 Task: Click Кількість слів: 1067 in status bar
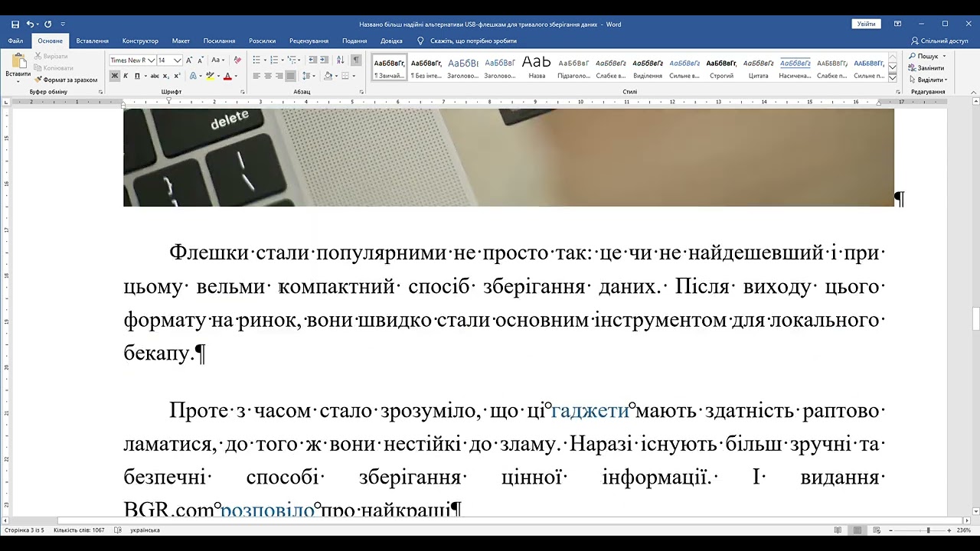click(79, 530)
